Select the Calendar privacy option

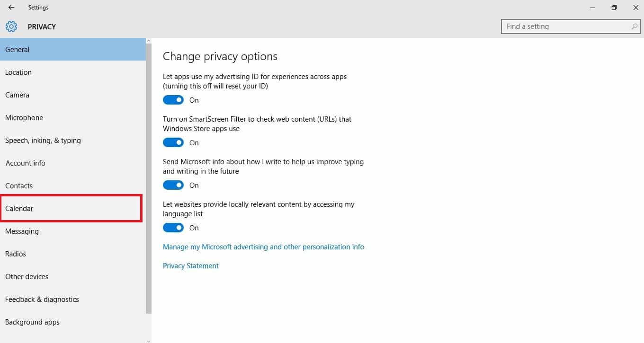(x=19, y=208)
